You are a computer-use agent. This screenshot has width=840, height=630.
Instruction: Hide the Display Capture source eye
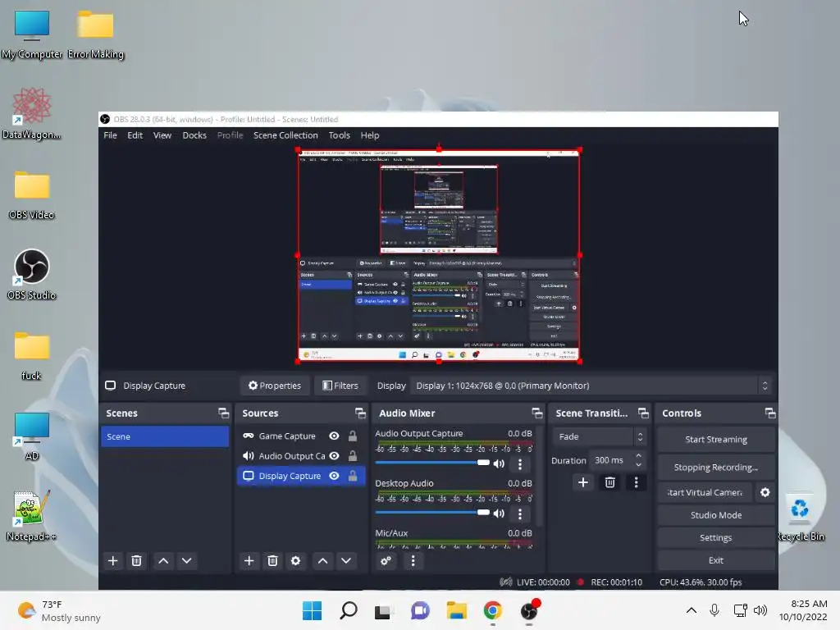point(335,476)
